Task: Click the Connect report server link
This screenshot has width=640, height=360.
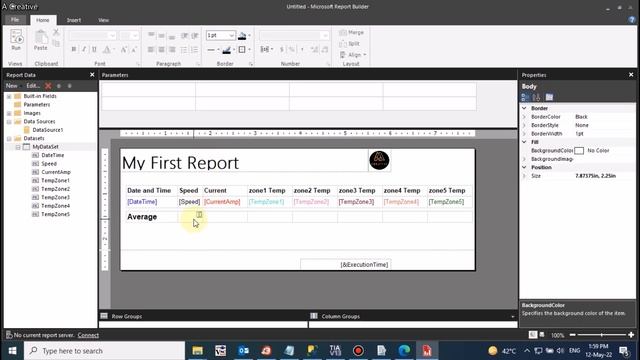Action: pyautogui.click(x=88, y=335)
